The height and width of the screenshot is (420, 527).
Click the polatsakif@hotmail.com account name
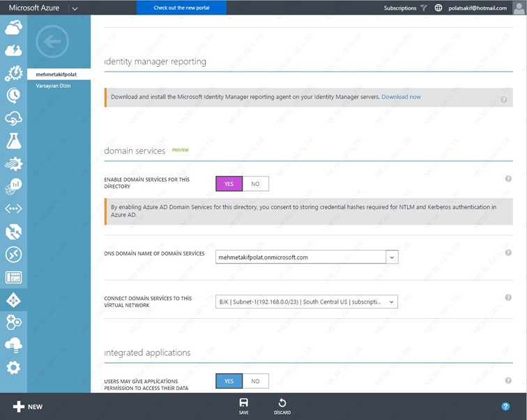click(x=478, y=8)
